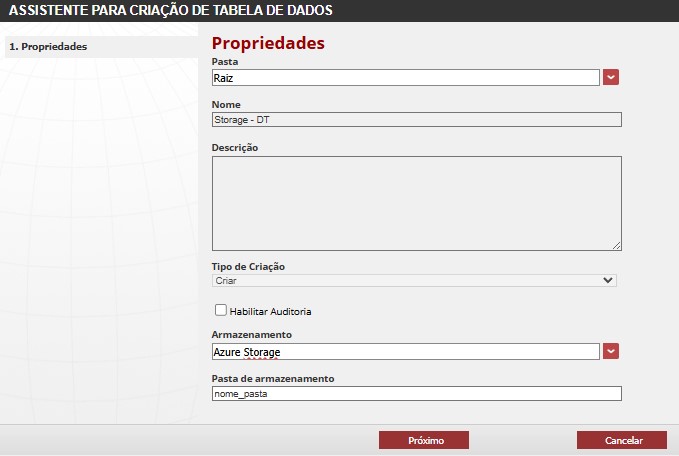
Task: Click the Próximo button
Action: 424,440
